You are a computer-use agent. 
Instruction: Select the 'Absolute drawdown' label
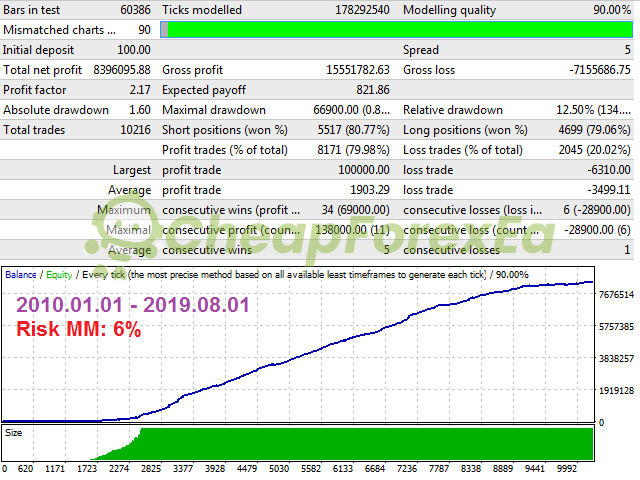[56, 110]
